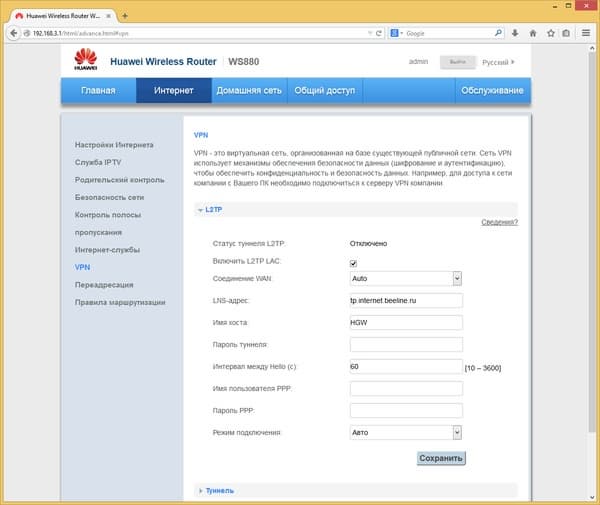The image size is (600, 505).
Task: Click the Google search field
Action: coord(448,33)
